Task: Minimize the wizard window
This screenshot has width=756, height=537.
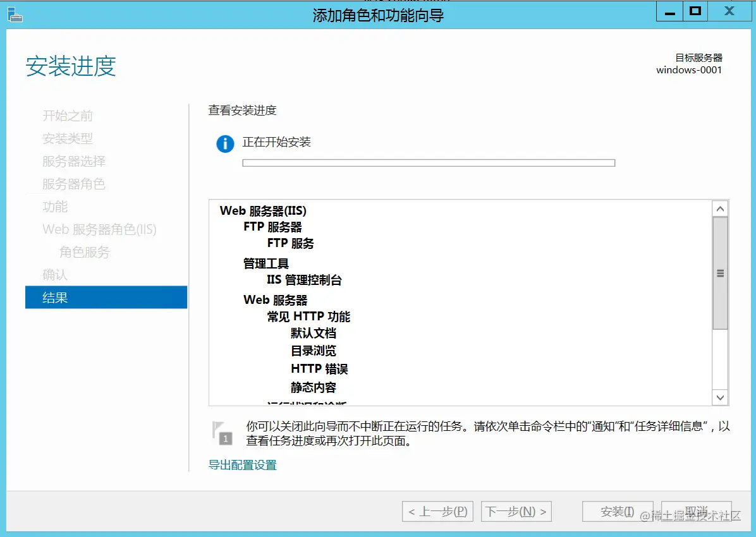Action: coord(669,11)
